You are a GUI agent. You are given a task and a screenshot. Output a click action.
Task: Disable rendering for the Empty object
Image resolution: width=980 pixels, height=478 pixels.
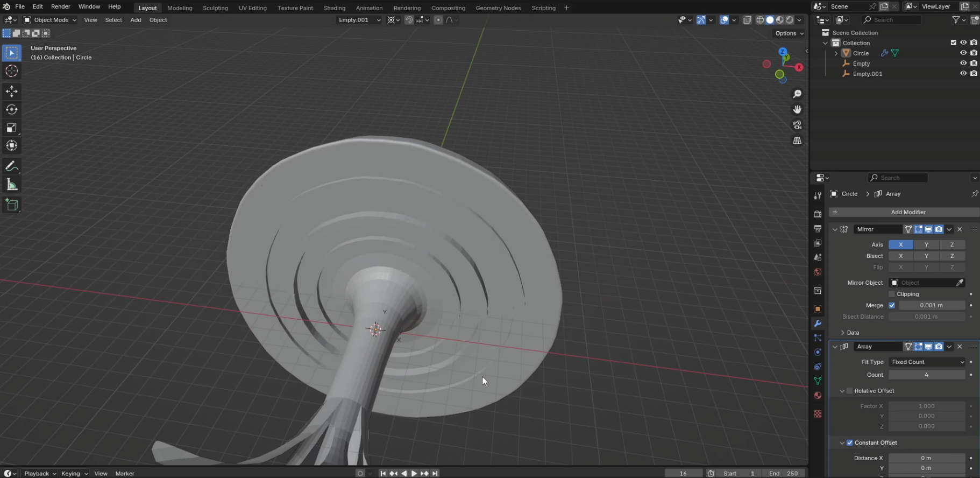974,64
